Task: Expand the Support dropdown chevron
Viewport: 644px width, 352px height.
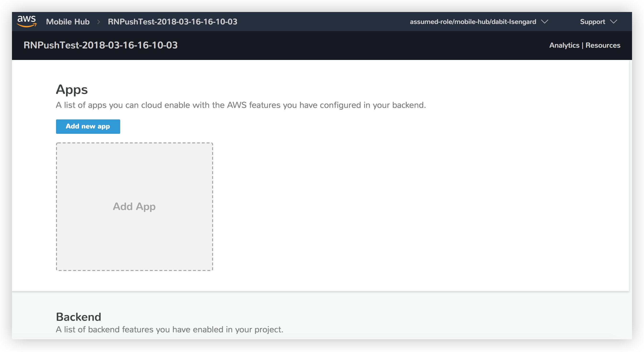Action: click(x=614, y=22)
